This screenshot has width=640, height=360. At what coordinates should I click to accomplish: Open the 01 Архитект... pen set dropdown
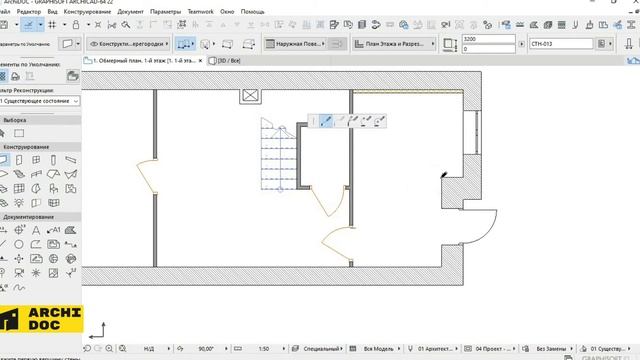(437, 349)
